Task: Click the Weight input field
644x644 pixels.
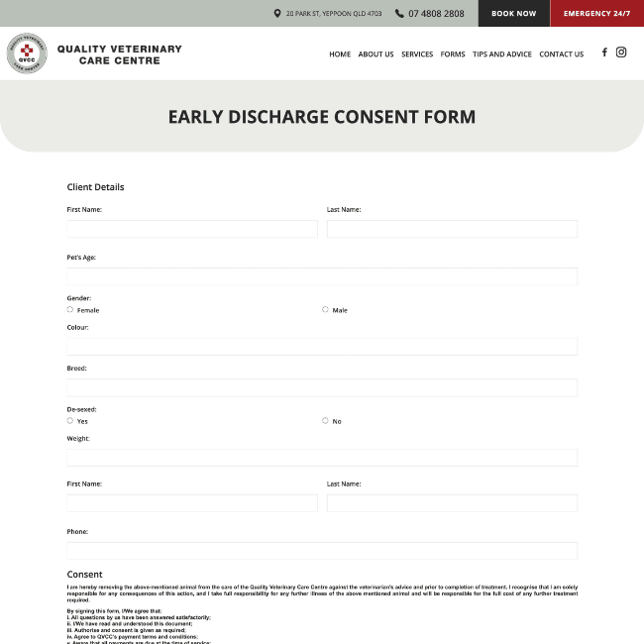Action: point(322,458)
